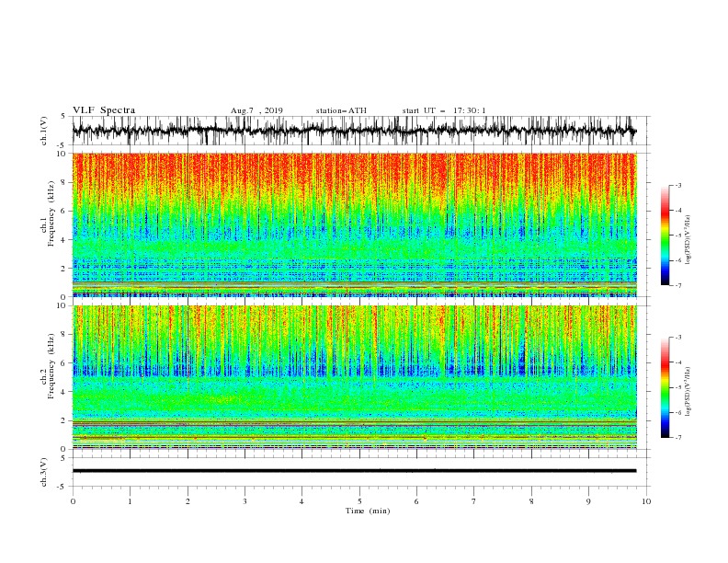Click time axis tick label "5"
728x563 pixels.
point(359,501)
